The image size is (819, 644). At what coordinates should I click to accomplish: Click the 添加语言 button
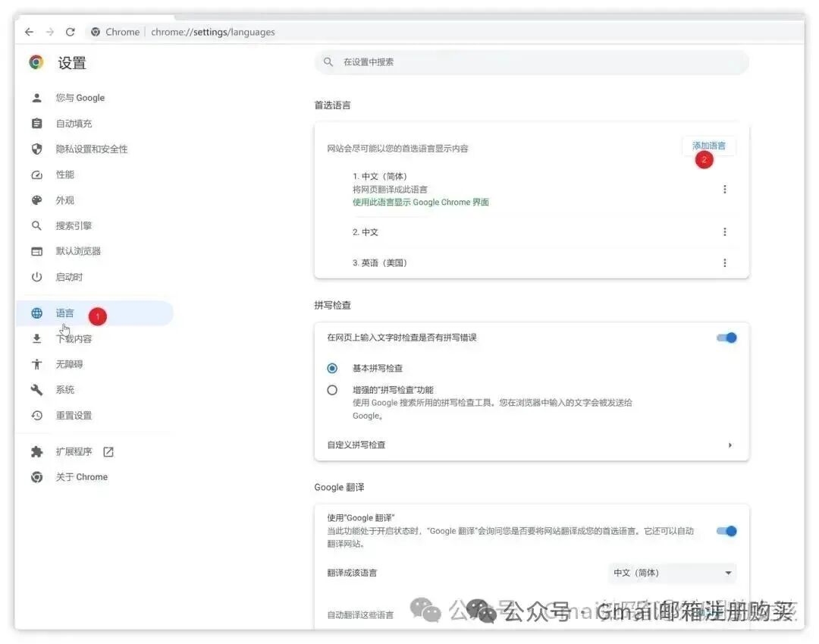pos(708,145)
